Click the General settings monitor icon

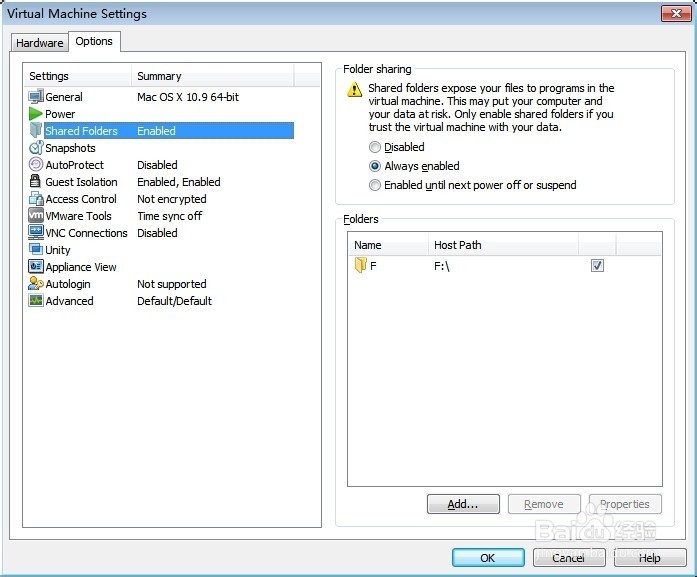coord(36,96)
